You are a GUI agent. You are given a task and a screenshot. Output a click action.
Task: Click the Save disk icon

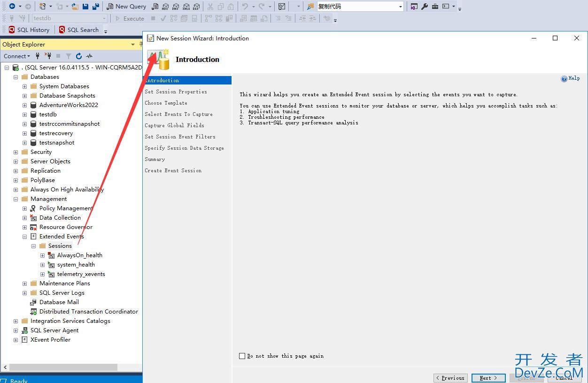85,7
